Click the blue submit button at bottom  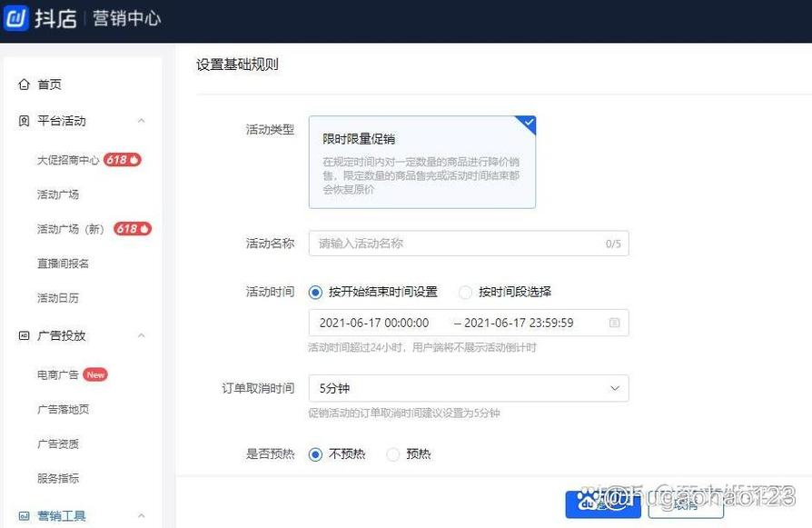tap(603, 504)
